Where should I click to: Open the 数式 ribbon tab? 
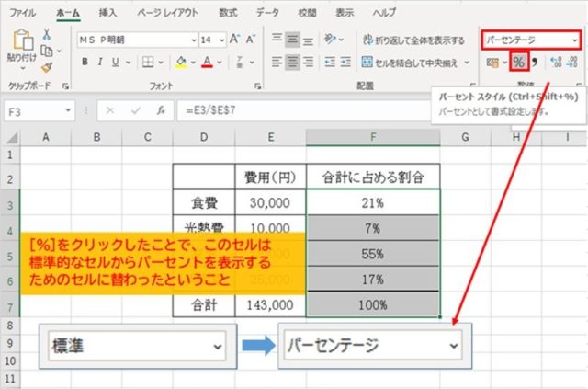click(x=228, y=13)
